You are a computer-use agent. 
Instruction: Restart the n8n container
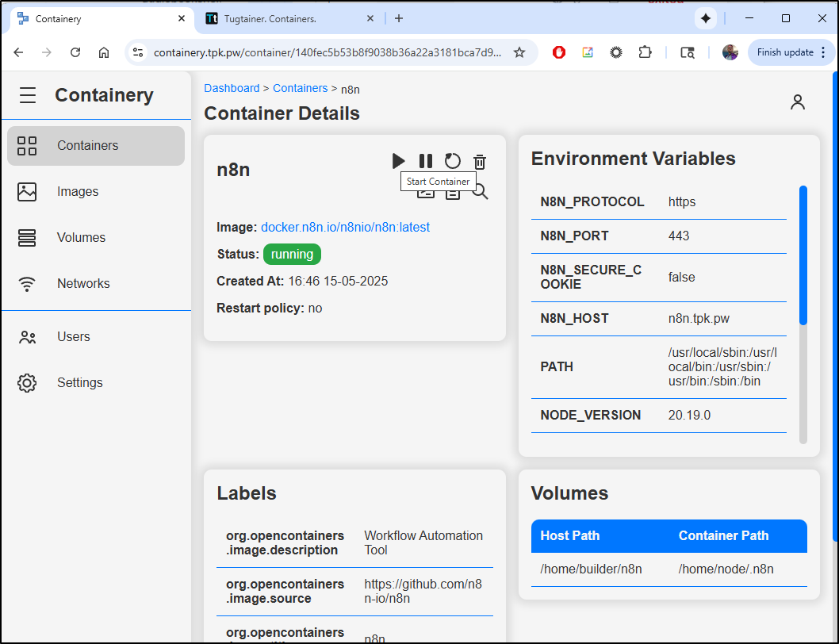(452, 161)
